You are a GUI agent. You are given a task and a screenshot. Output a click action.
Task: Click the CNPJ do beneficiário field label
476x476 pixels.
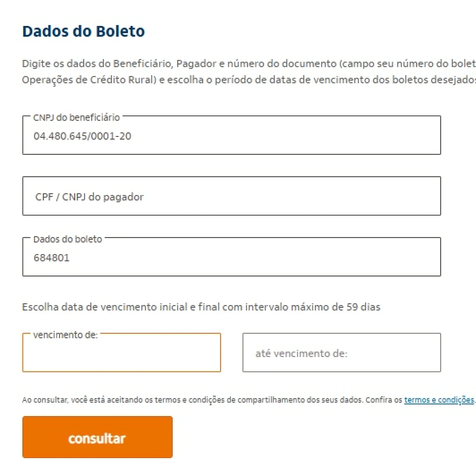[x=76, y=117]
